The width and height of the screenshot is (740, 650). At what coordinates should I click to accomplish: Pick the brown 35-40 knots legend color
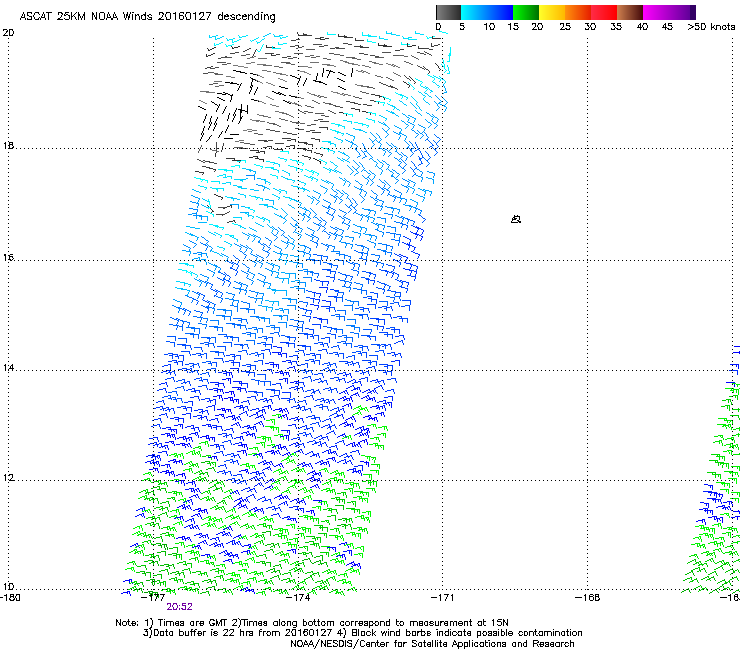(630, 12)
